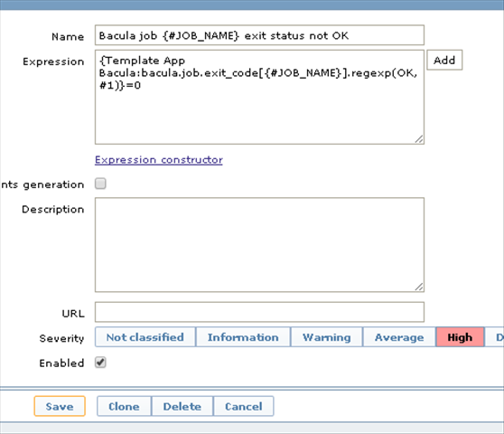Click the Expression box resize grip
Viewport: 504px width, 434px height.
coord(419,139)
